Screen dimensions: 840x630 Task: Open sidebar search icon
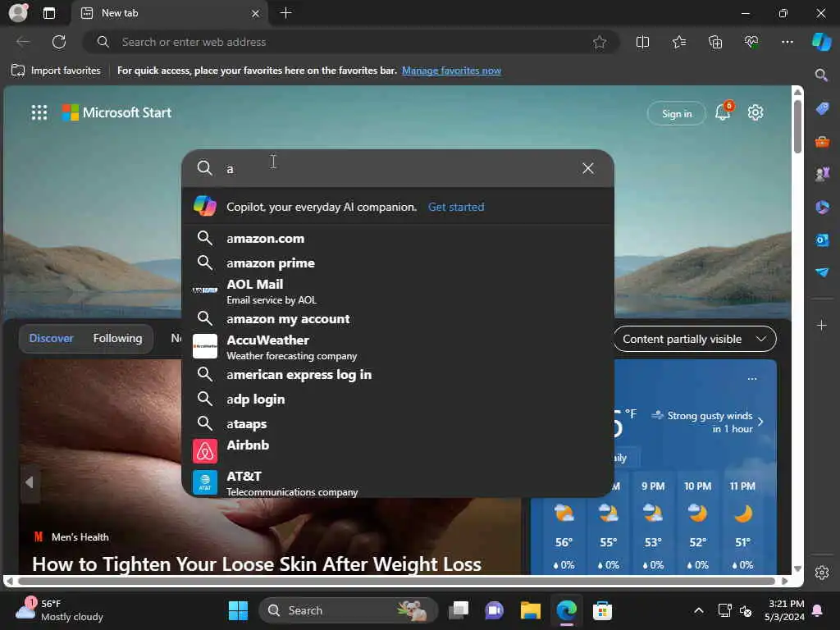(x=821, y=75)
